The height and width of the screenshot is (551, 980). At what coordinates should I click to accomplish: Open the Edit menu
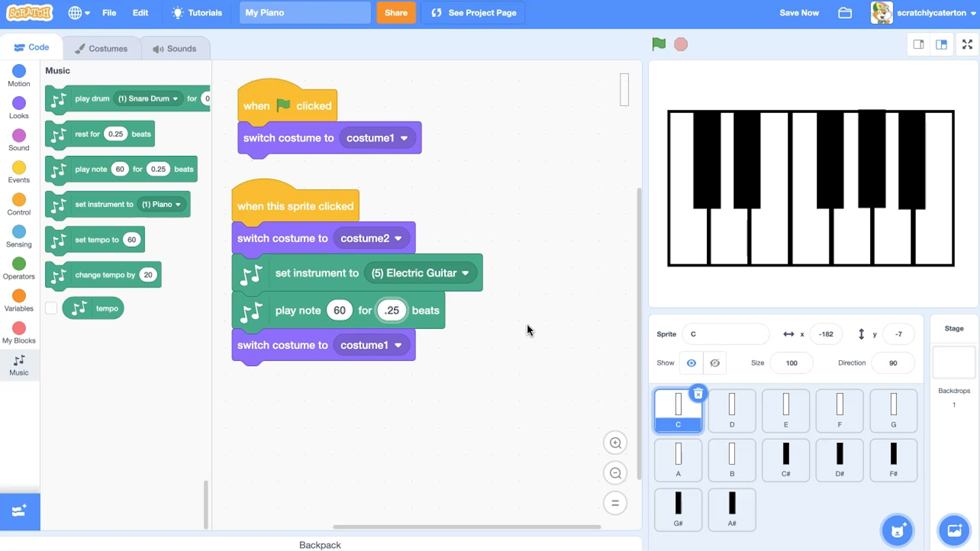pos(140,13)
